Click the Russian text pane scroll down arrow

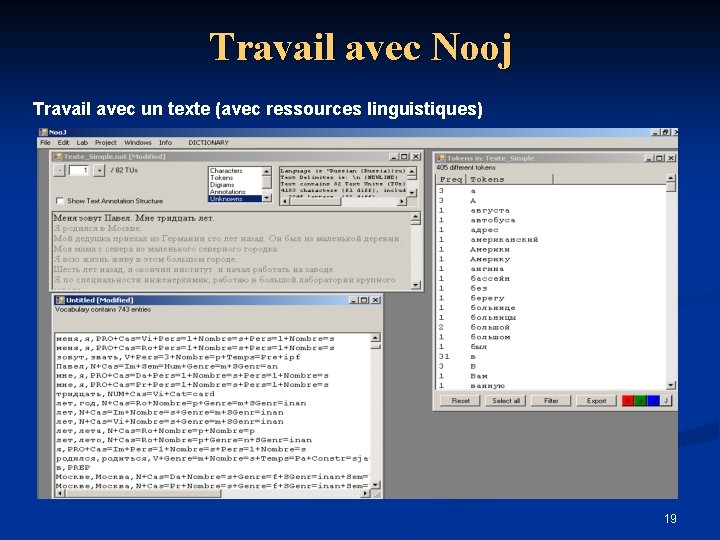coord(416,285)
